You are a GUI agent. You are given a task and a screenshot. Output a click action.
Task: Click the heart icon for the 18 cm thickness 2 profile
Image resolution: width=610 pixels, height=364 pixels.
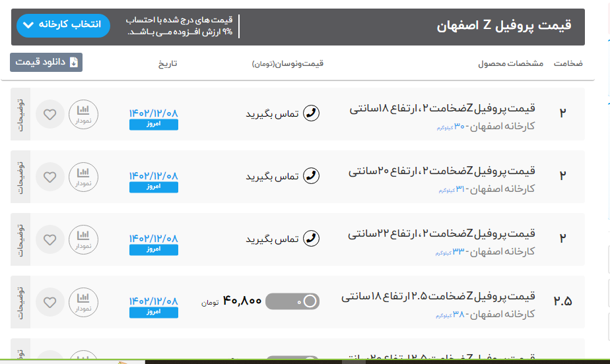tap(50, 114)
